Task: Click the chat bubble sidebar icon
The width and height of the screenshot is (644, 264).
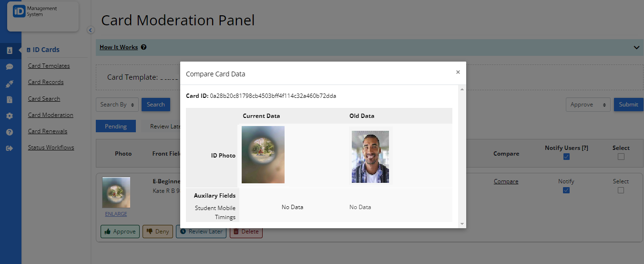Action: (10, 67)
